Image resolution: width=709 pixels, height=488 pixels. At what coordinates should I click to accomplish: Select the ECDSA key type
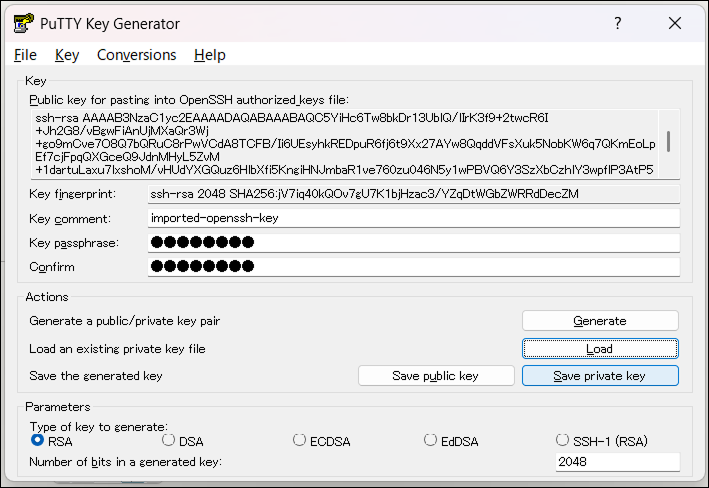coord(300,440)
